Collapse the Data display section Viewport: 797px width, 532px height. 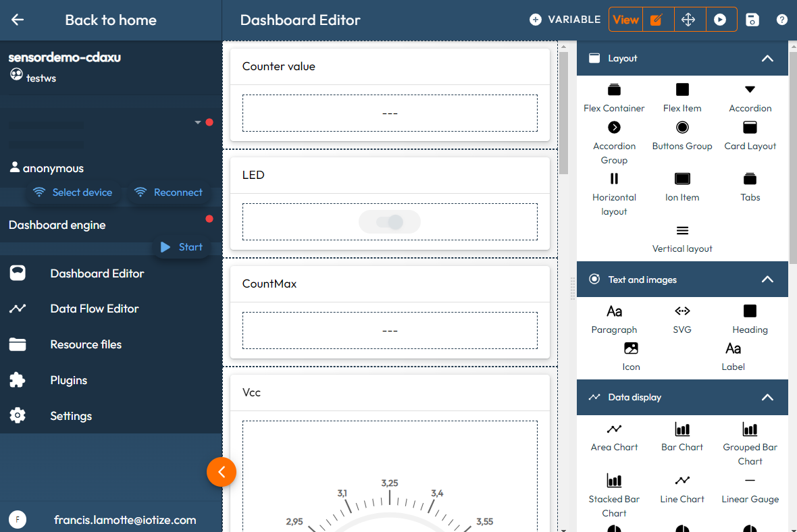767,397
